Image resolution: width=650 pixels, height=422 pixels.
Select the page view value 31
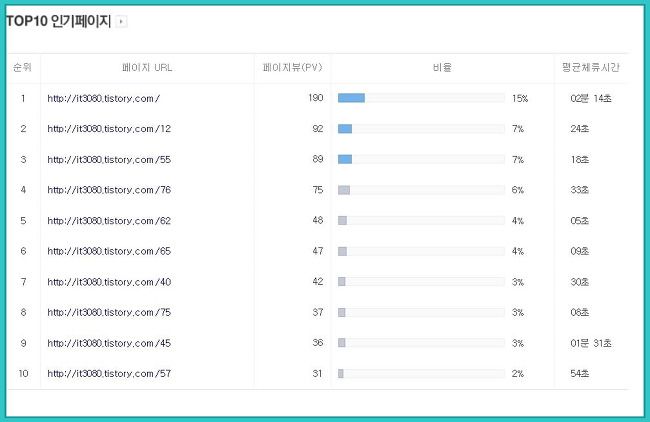click(x=318, y=373)
